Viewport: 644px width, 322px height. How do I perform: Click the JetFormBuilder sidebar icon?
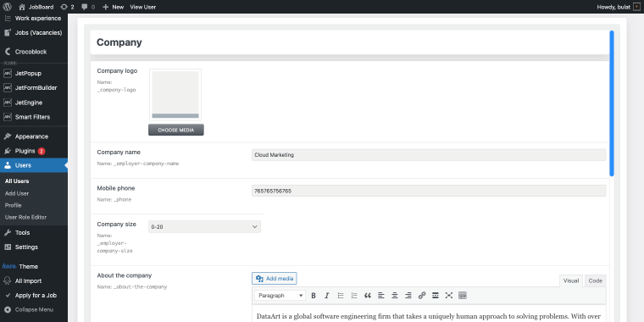point(8,88)
